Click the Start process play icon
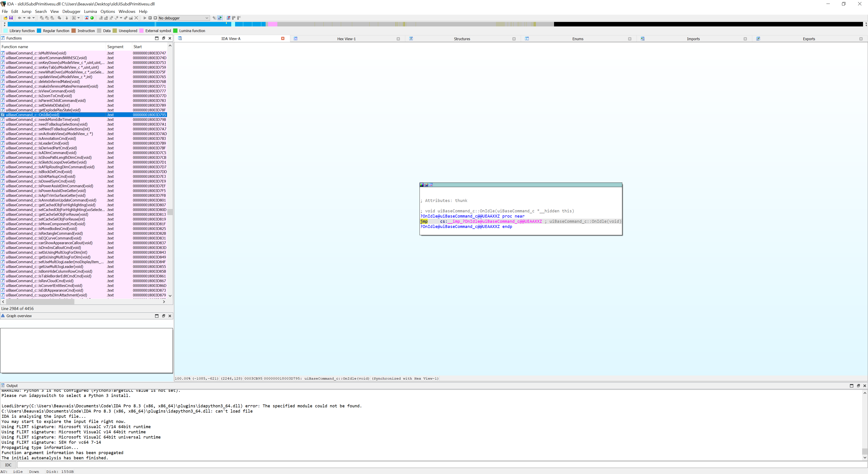 click(x=145, y=18)
